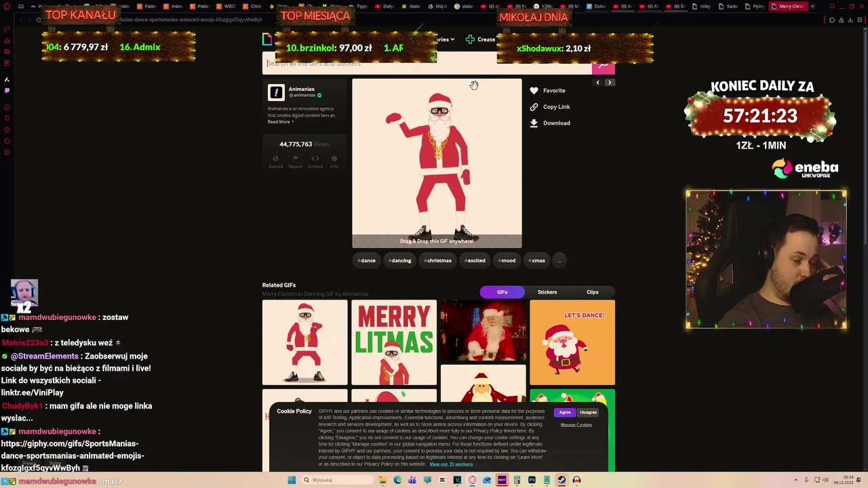Click the pink search button

pos(603,66)
